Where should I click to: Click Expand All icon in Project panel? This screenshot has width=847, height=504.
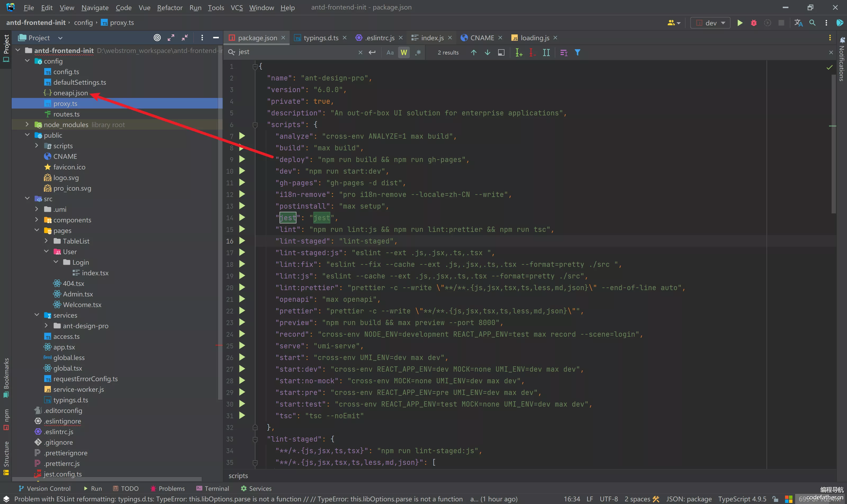[171, 38]
